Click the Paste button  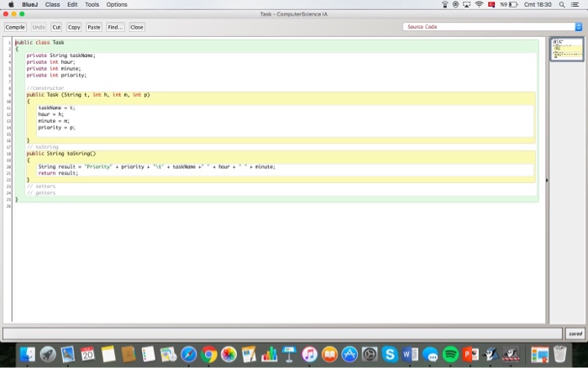(94, 27)
